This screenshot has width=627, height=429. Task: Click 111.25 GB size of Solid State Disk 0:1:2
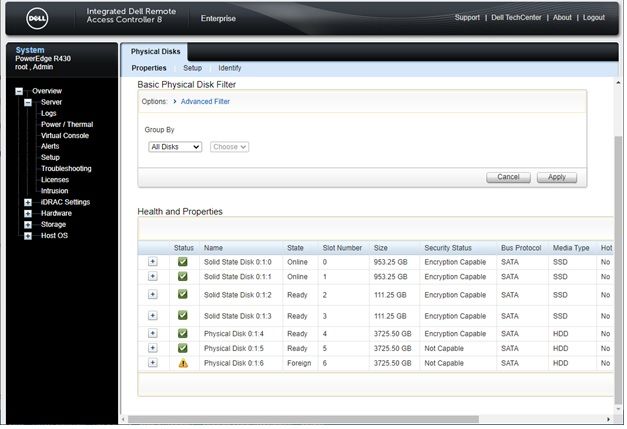point(390,295)
